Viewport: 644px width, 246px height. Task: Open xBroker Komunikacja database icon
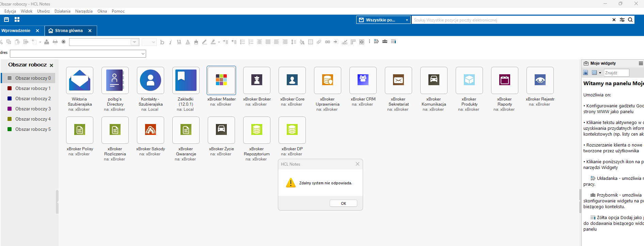434,80
